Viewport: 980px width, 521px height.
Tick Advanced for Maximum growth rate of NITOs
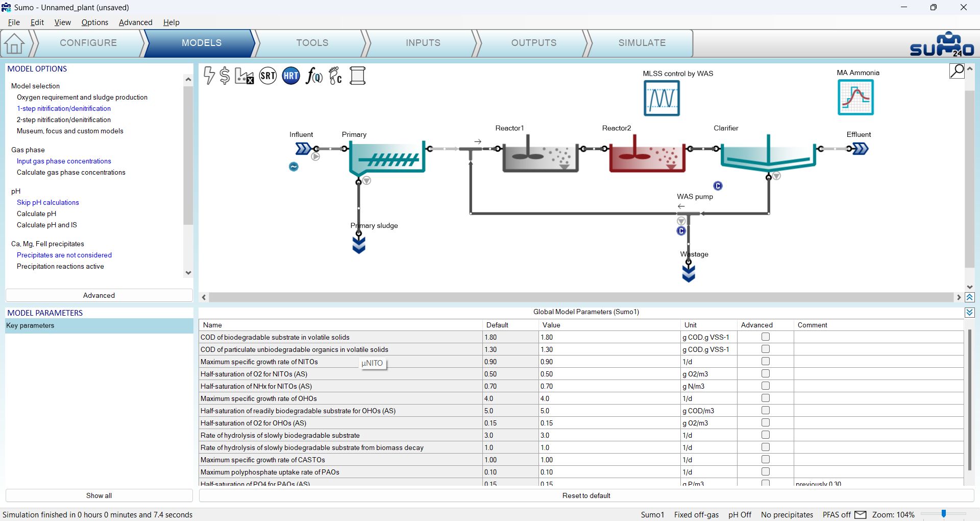(x=766, y=362)
